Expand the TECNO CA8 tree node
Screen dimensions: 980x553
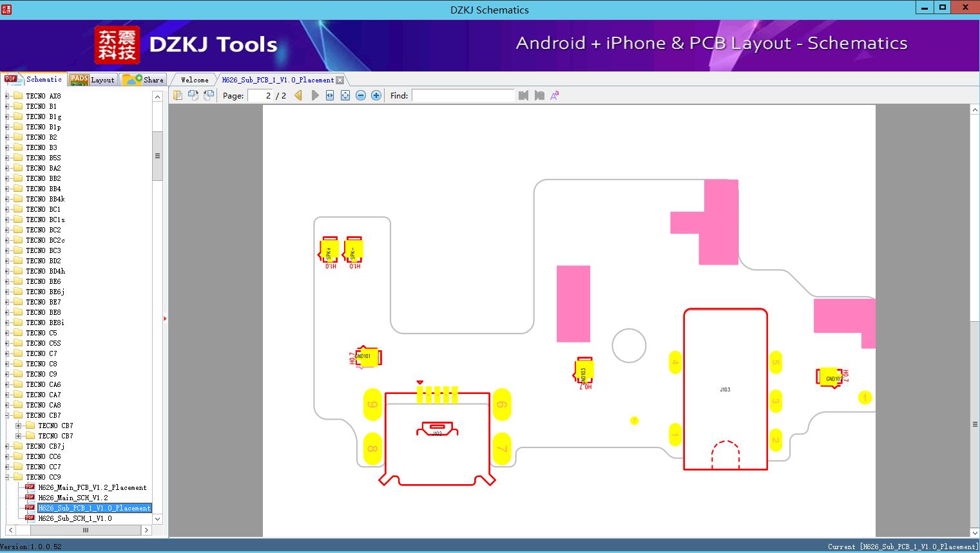tap(7, 405)
